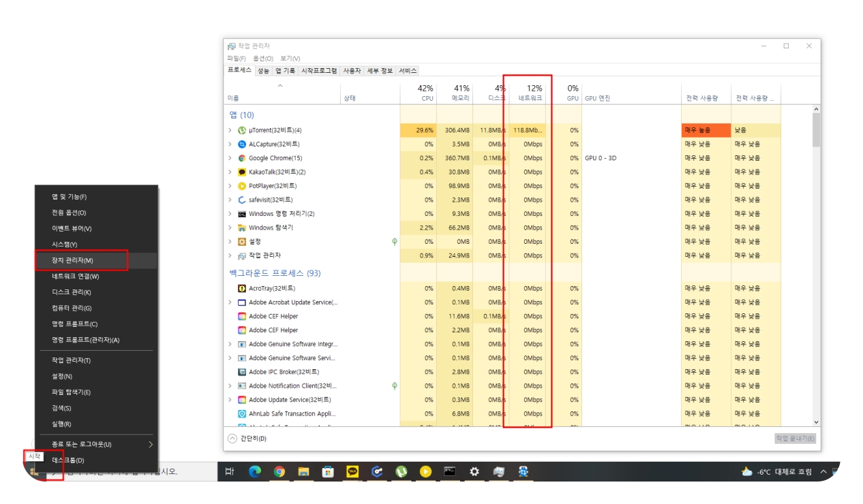863x504 pixels.
Task: Click the safevisit process icon
Action: (x=241, y=200)
